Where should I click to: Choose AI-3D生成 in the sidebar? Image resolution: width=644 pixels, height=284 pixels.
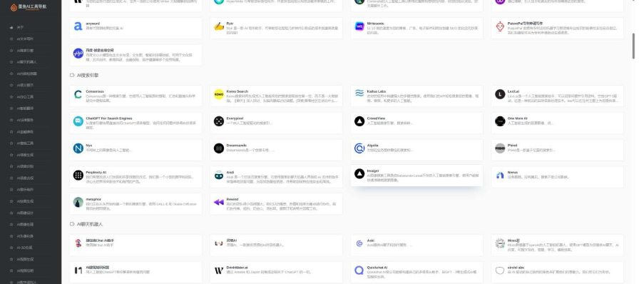click(x=25, y=248)
